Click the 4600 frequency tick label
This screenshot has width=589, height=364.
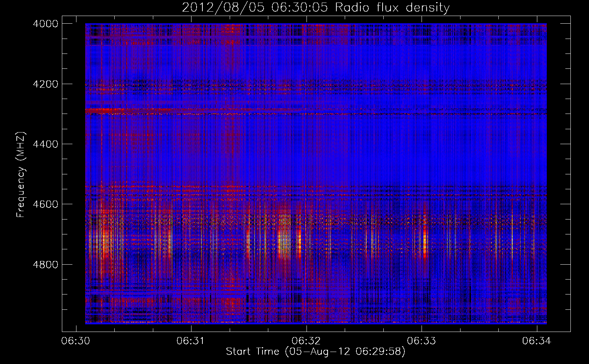pyautogui.click(x=46, y=204)
